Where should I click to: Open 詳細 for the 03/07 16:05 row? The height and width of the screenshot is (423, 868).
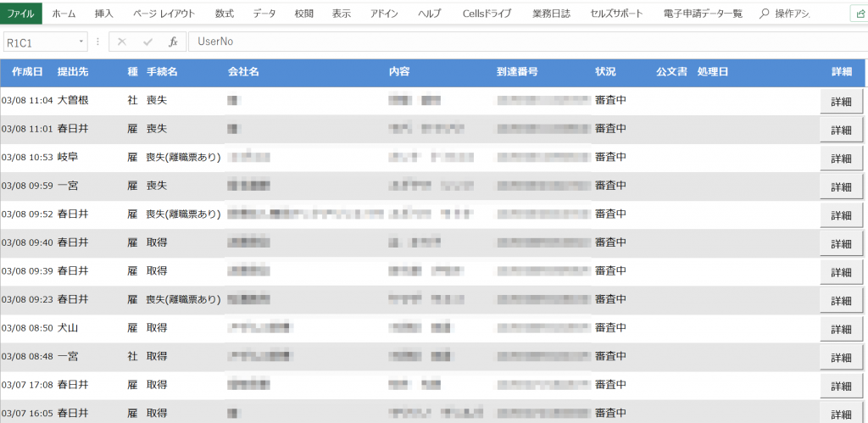(x=842, y=415)
